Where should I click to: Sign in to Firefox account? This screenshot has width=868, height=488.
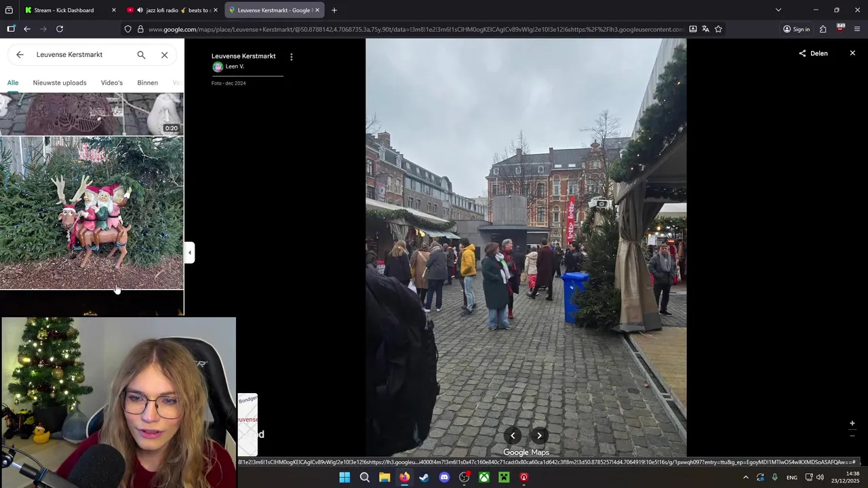pos(796,29)
